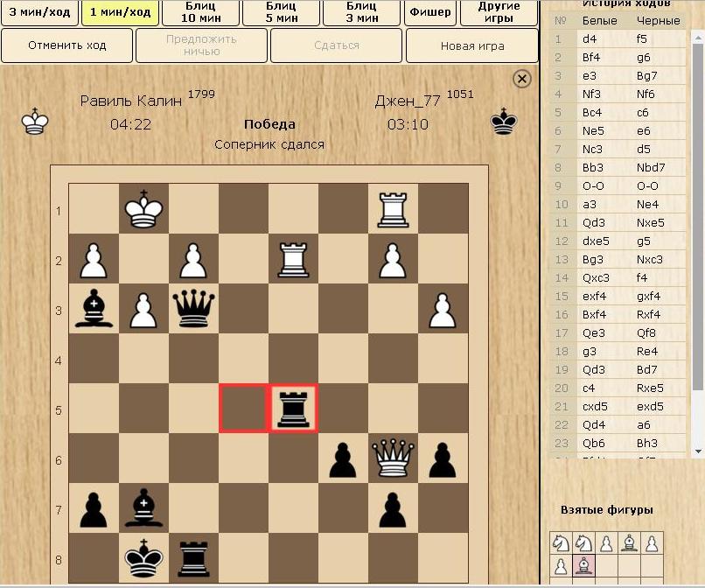Select the 1 мин/ход time control
Screen dimensions: 705x588
118,12
